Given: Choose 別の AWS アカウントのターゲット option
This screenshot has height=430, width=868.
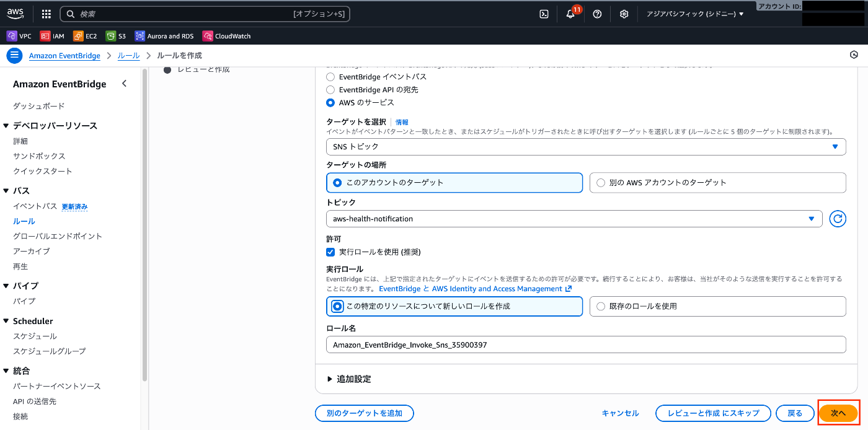Looking at the screenshot, I should coord(718,183).
